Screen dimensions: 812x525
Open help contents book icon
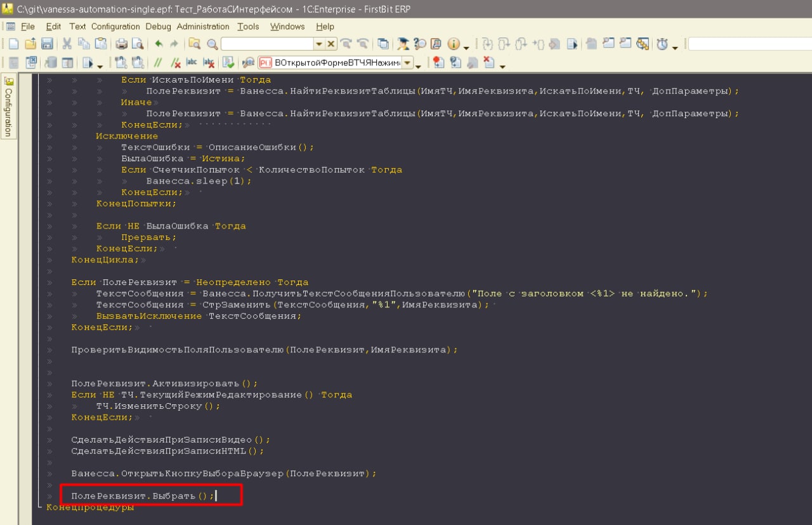click(x=436, y=44)
